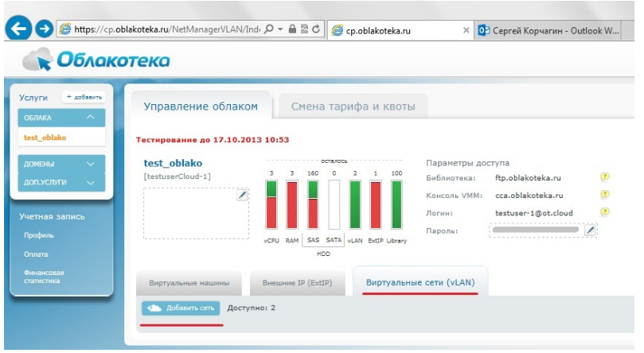Open the address bar dropdown arrow
The width and height of the screenshot is (644, 353).
280,29
